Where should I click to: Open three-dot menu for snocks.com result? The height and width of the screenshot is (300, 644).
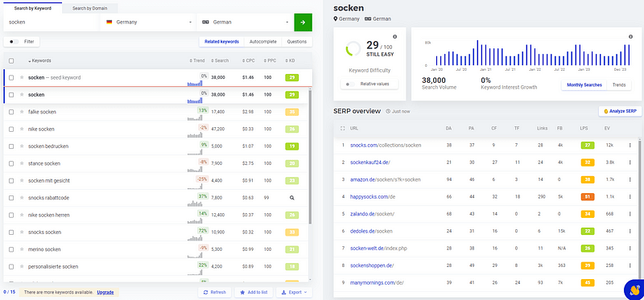[630, 146]
